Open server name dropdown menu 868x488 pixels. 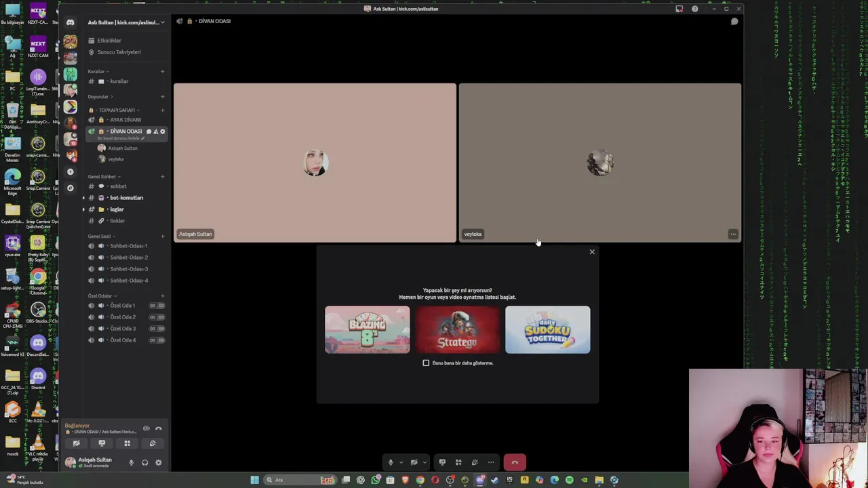pyautogui.click(x=126, y=22)
